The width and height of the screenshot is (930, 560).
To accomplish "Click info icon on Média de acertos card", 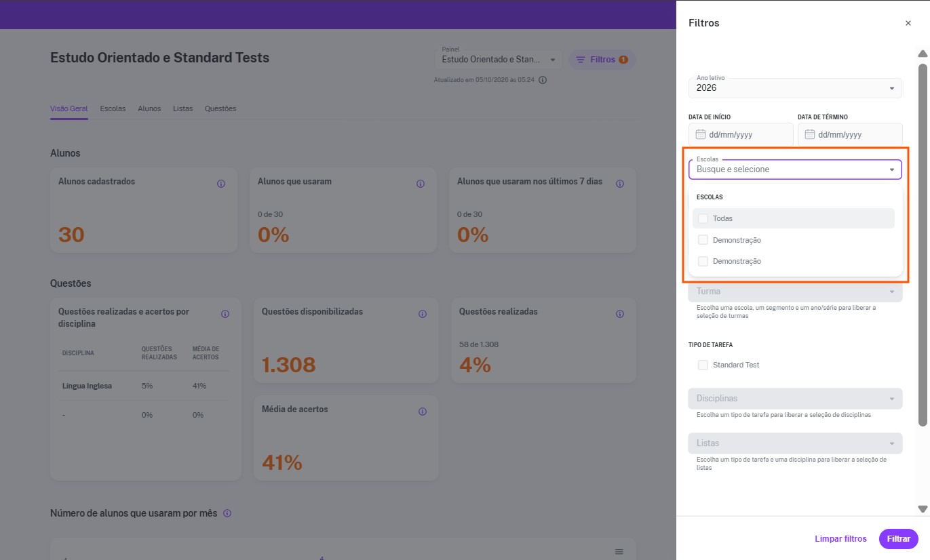I will point(423,412).
